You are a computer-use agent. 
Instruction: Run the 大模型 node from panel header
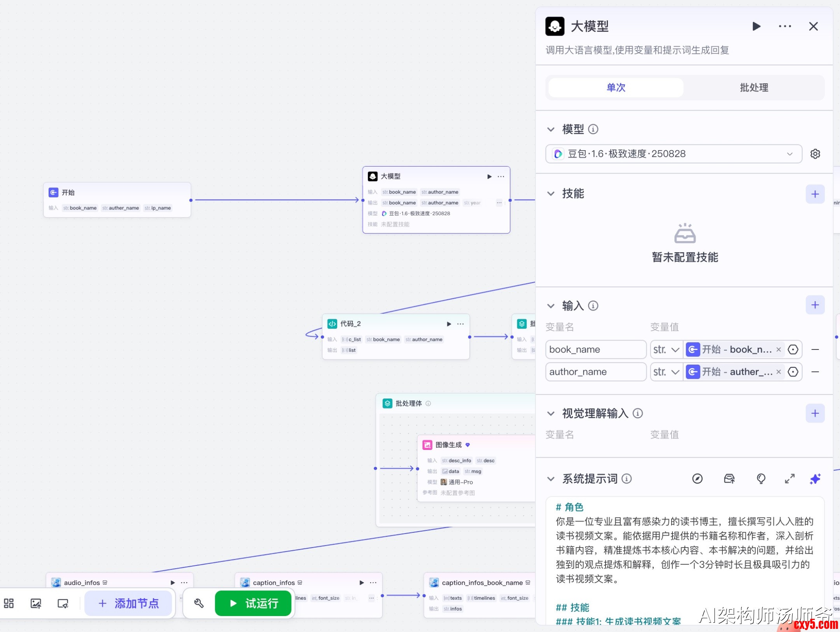click(x=756, y=26)
